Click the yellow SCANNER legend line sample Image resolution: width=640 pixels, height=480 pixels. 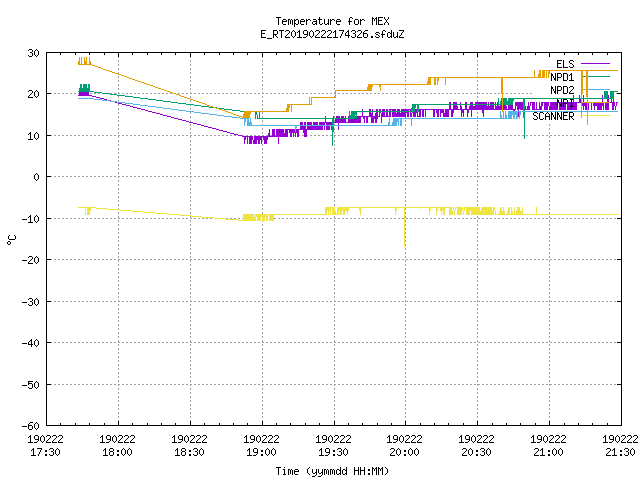click(595, 116)
